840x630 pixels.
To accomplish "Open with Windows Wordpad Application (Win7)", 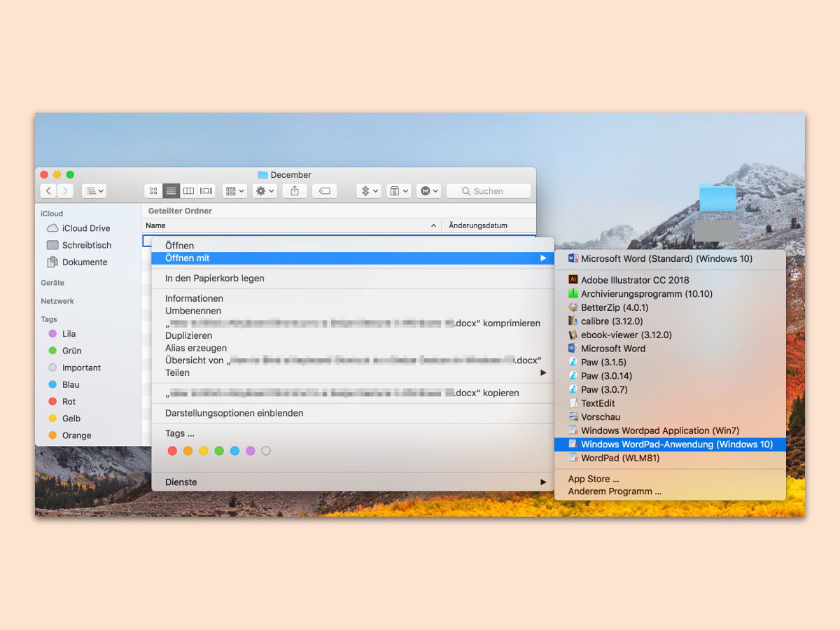I will pyautogui.click(x=670, y=430).
